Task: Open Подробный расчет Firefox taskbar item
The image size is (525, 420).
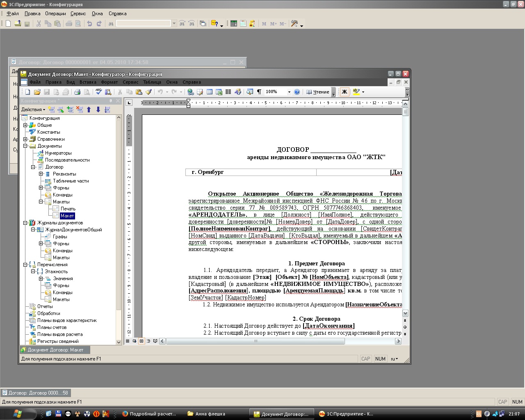Action: 152,414
